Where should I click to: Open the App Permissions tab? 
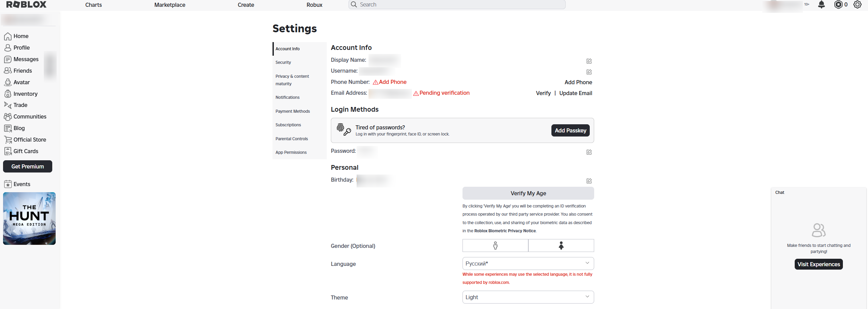click(x=299, y=152)
